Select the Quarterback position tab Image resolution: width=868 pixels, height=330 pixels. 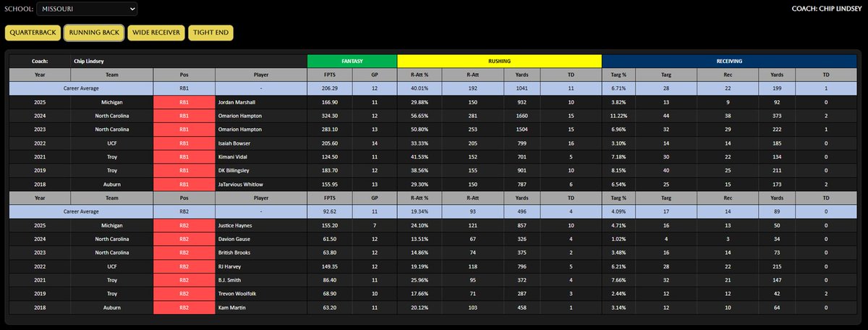click(33, 33)
